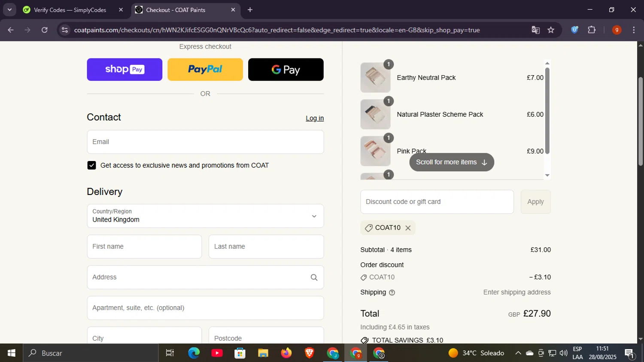Click the Shipping help question icon

click(392, 292)
